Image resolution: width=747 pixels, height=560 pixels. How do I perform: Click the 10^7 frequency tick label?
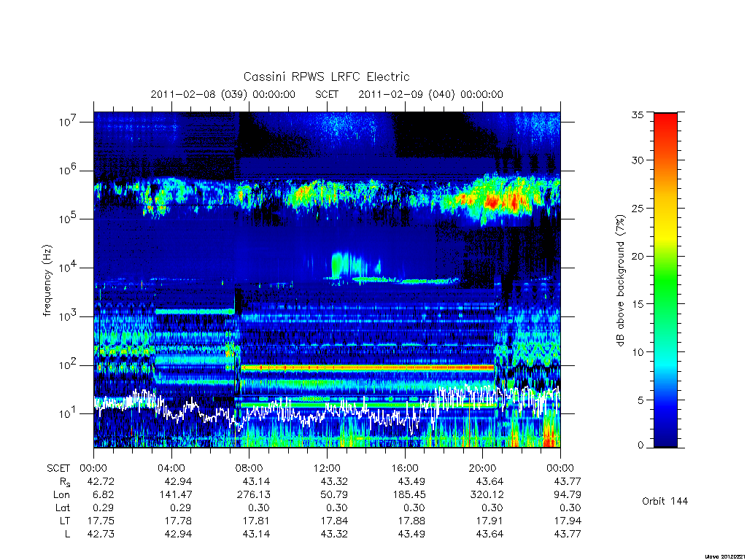[x=68, y=122]
